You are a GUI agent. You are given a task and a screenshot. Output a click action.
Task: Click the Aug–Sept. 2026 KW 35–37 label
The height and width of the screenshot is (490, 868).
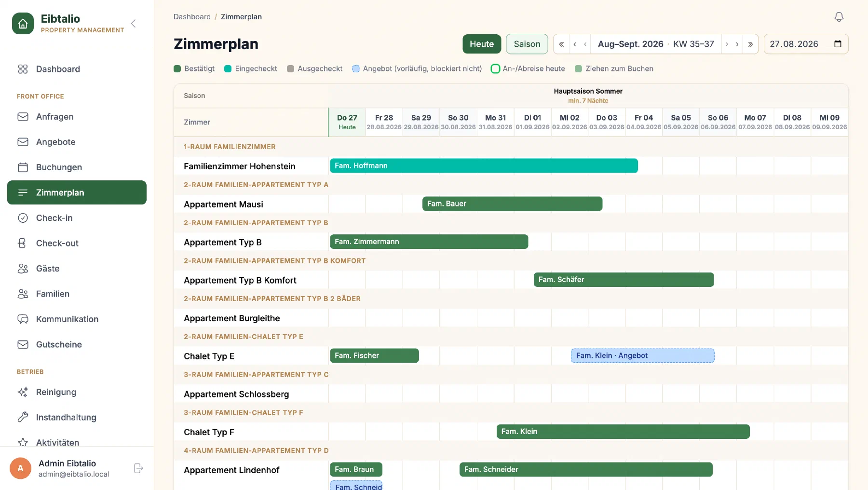pyautogui.click(x=656, y=44)
